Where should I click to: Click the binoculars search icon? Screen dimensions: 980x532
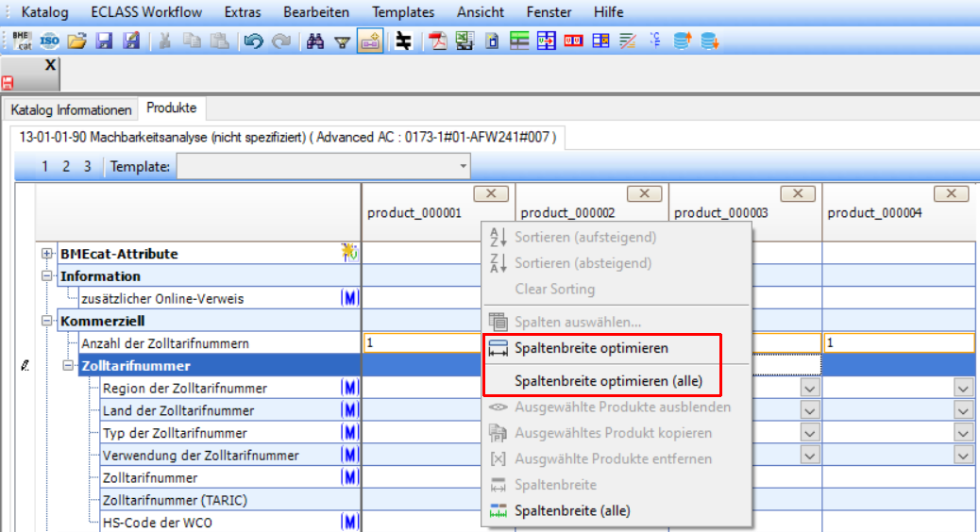(316, 41)
